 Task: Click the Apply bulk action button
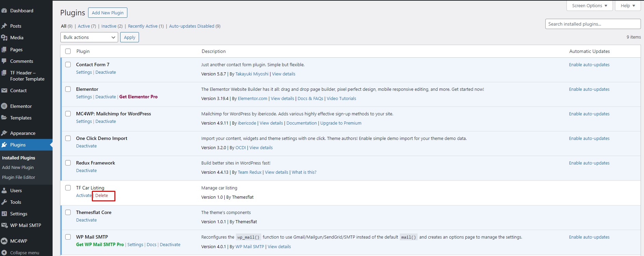(129, 37)
